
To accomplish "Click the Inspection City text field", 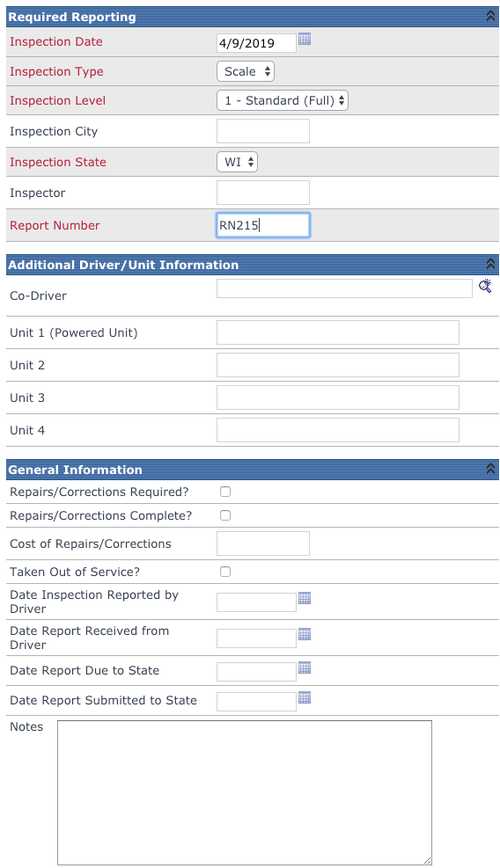I will (x=262, y=131).
